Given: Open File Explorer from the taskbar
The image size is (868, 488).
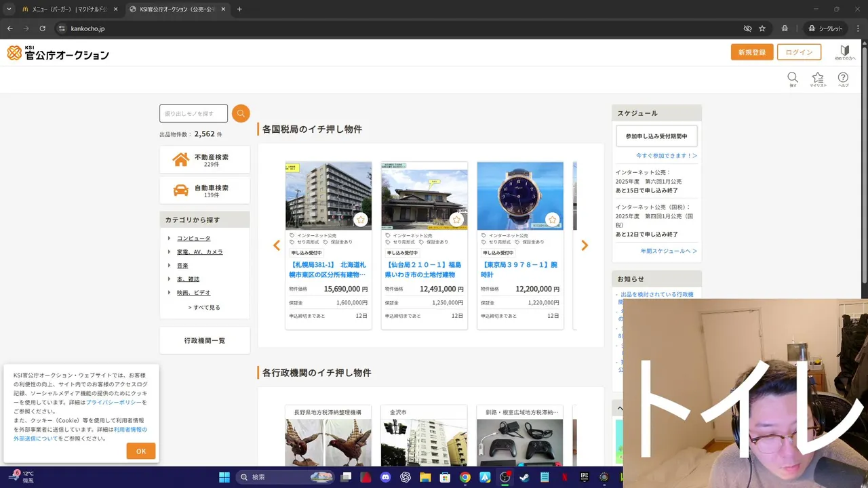Looking at the screenshot, I should (425, 477).
